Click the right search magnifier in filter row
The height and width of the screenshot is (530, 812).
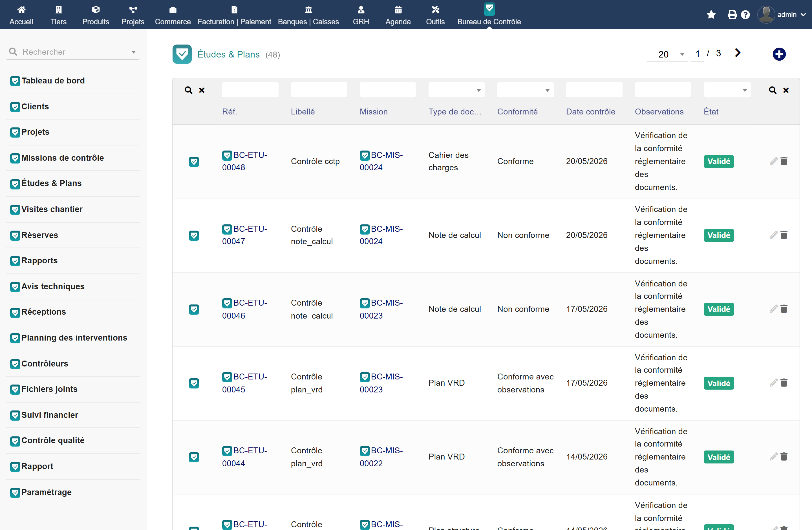(x=773, y=90)
